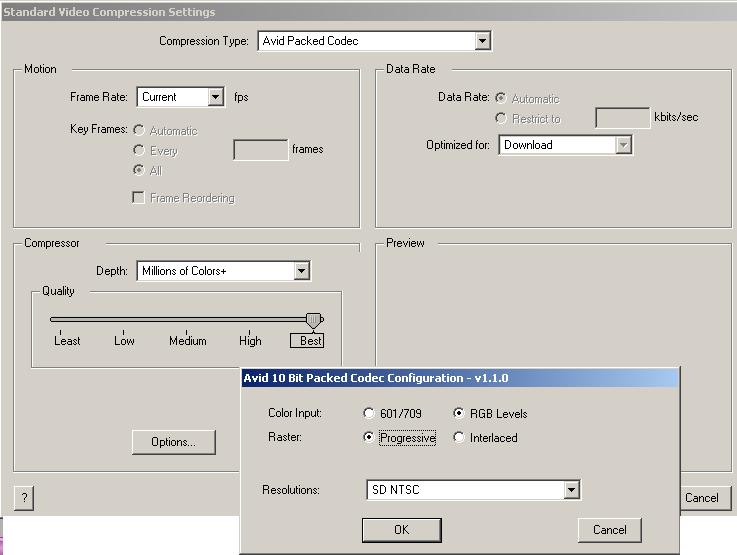Select 601/709 color input
Screen dimensions: 737x555
tap(369, 413)
